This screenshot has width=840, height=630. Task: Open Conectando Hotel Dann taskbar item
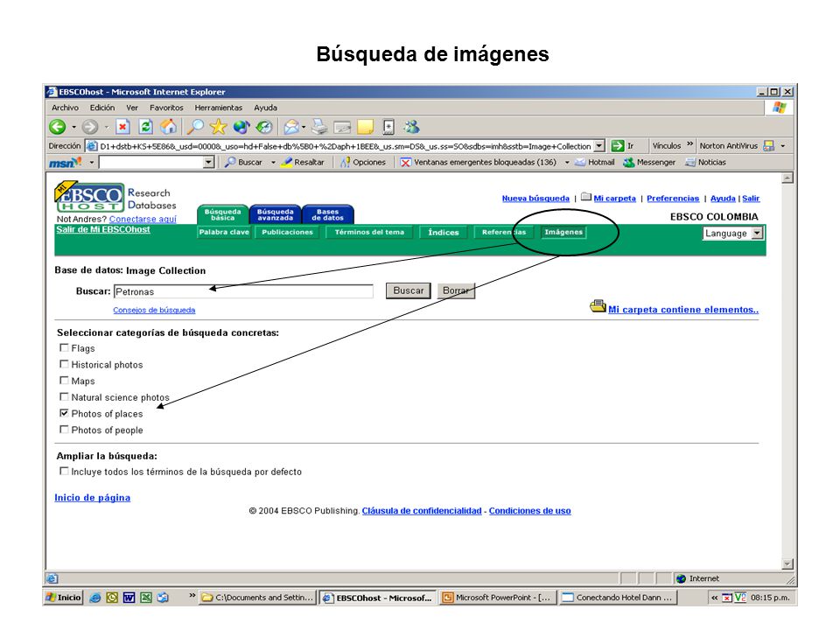(x=618, y=598)
